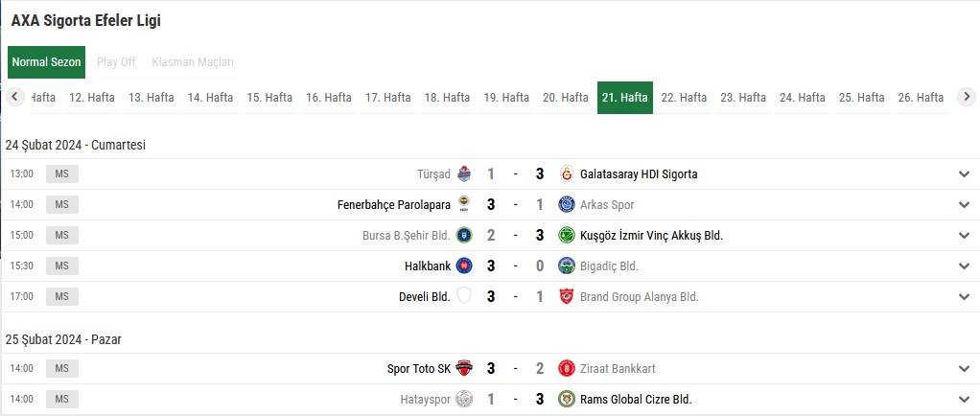Screen dimensions: 980x416
Task: Click the Galatasaray HDI Sigorta team logo
Action: click(x=567, y=173)
